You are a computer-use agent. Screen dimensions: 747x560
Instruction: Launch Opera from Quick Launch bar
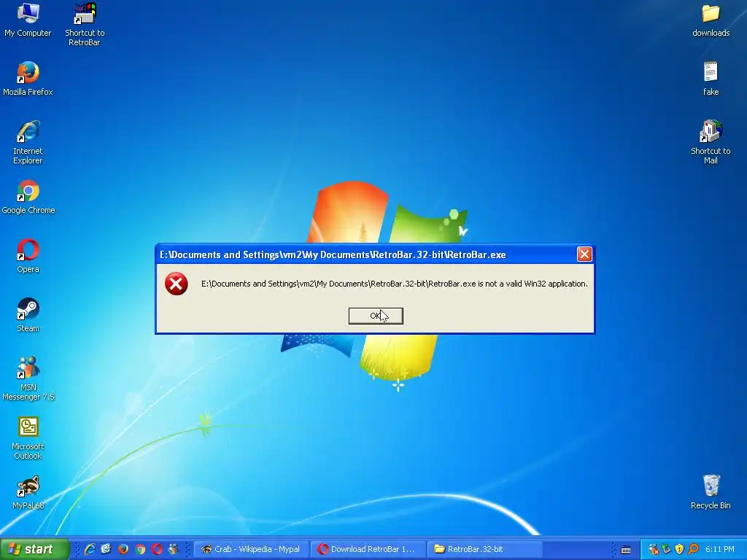click(x=157, y=549)
